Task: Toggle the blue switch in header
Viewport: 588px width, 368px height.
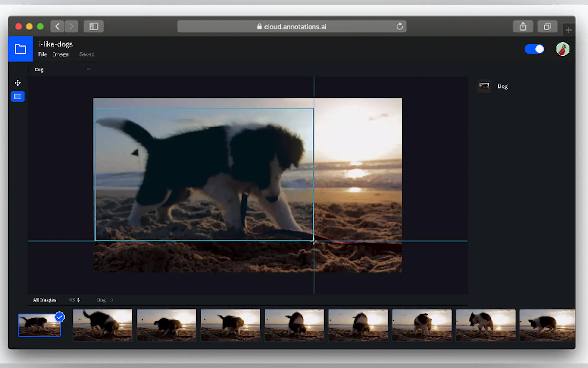Action: click(534, 49)
